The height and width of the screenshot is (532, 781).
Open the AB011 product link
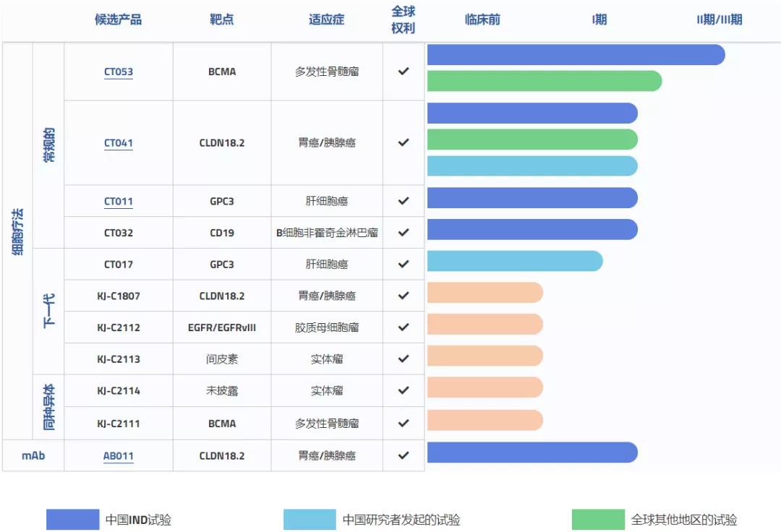coord(118,455)
